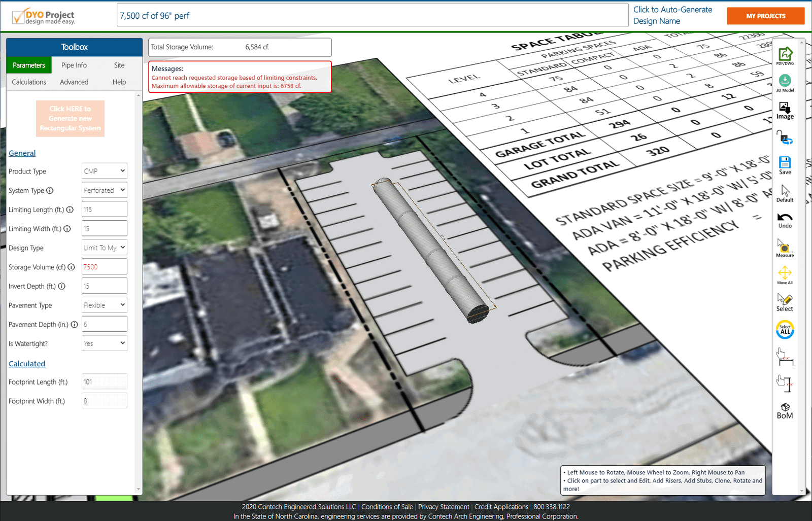Click the Storage Volume input field
This screenshot has height=521, width=812.
(x=104, y=267)
